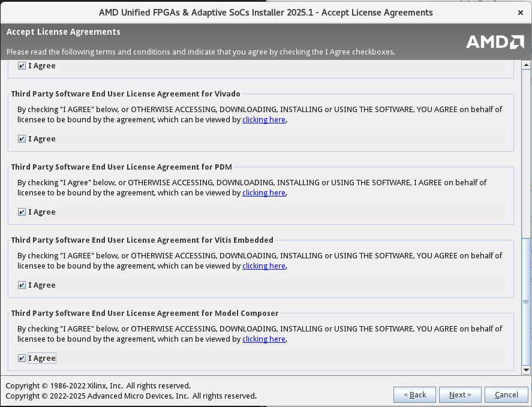Close the installer window with X
532x407 pixels.
pyautogui.click(x=520, y=12)
